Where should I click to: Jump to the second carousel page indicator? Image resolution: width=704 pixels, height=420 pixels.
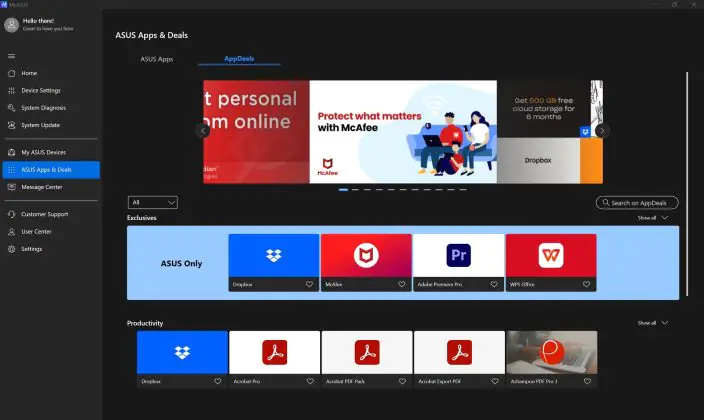356,190
